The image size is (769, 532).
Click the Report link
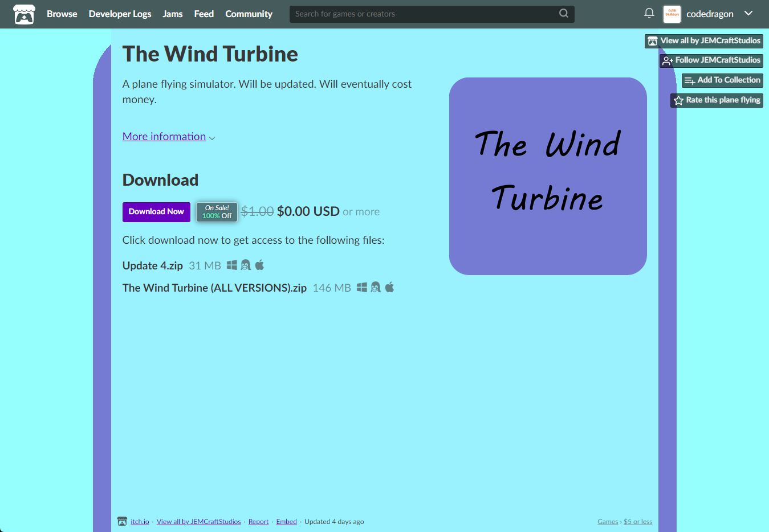pos(258,522)
